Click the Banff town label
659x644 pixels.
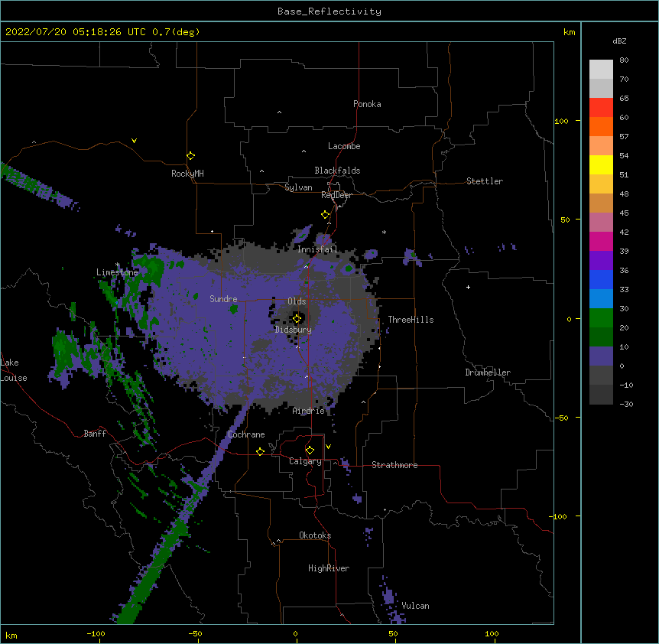[95, 434]
